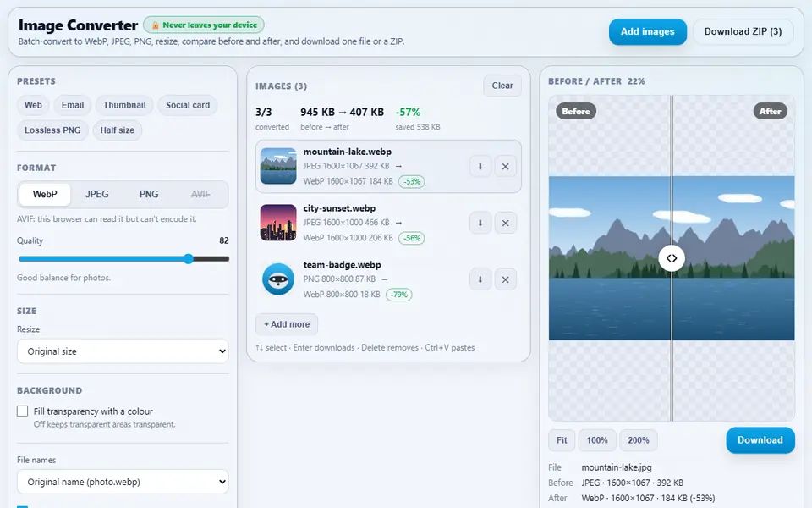Click the Never leaves your device badge
The height and width of the screenshot is (508, 812).
[204, 25]
